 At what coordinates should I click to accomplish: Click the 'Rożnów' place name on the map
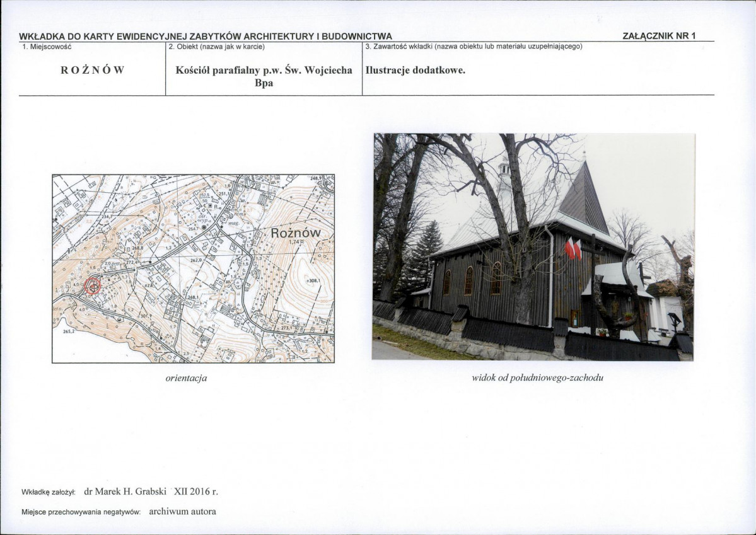[x=296, y=233]
